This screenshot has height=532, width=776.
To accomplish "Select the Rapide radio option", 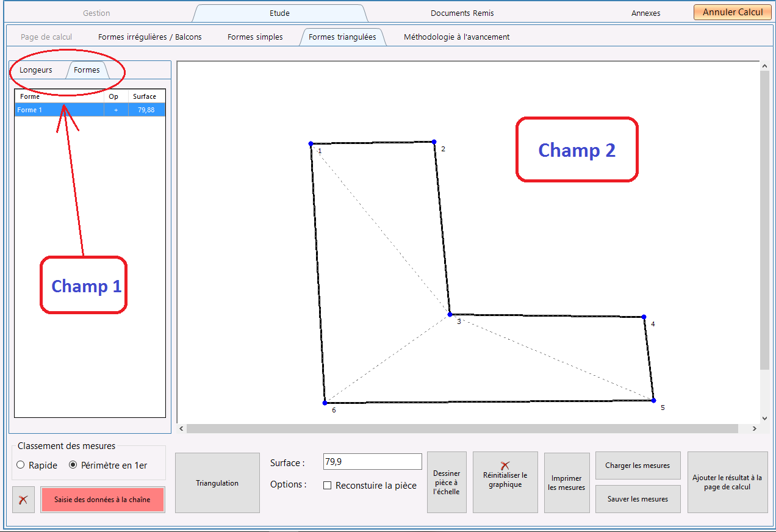I will (x=21, y=465).
